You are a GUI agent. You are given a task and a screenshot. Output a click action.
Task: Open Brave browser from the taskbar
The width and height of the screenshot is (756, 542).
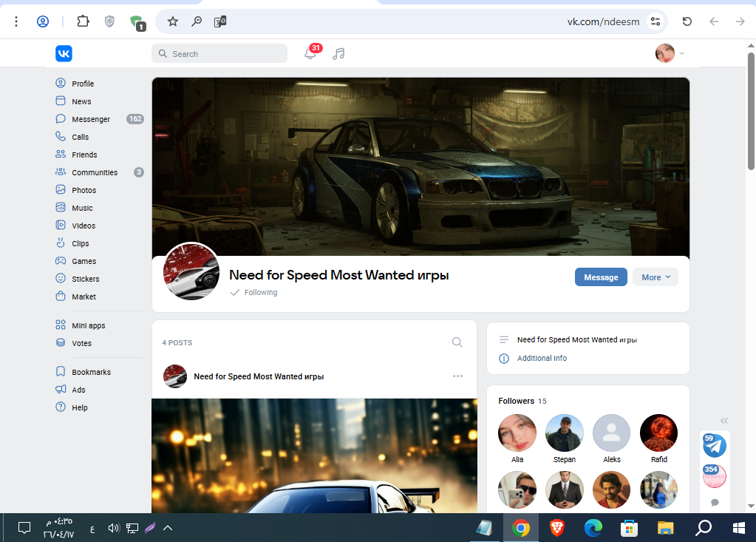(x=557, y=528)
